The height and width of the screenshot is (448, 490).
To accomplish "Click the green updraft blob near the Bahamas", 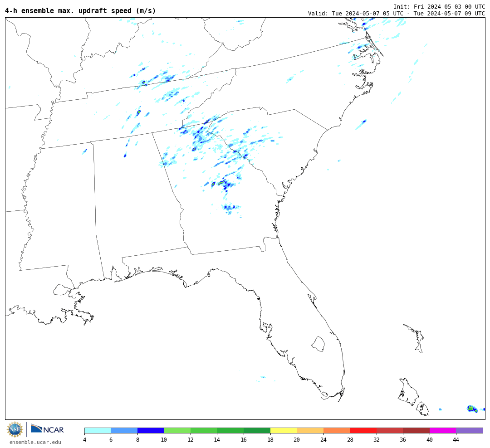I will 471,408.
